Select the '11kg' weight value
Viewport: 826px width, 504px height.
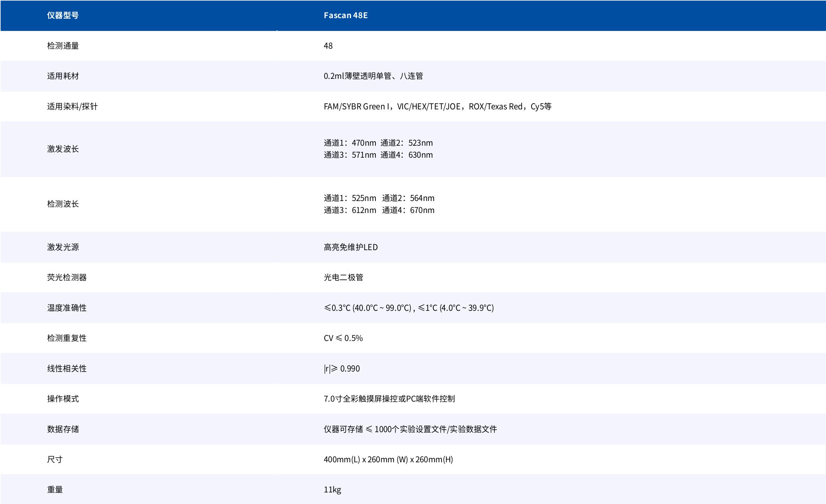pos(332,490)
